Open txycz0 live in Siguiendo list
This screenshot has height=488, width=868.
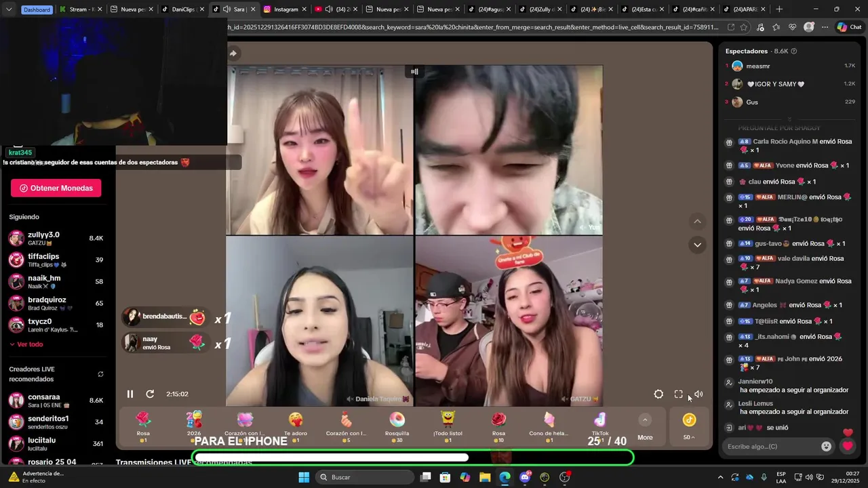point(56,325)
